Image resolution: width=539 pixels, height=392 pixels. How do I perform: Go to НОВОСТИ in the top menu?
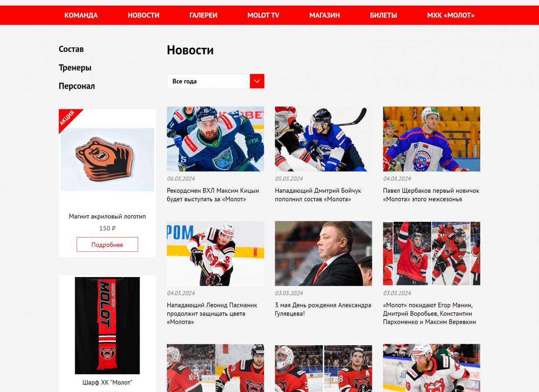144,15
